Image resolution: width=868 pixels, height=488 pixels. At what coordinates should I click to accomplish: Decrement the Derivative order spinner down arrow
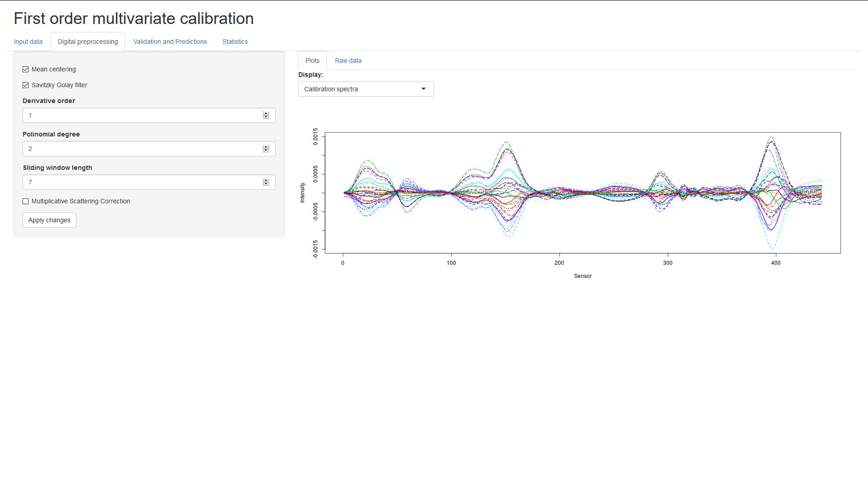click(x=266, y=117)
